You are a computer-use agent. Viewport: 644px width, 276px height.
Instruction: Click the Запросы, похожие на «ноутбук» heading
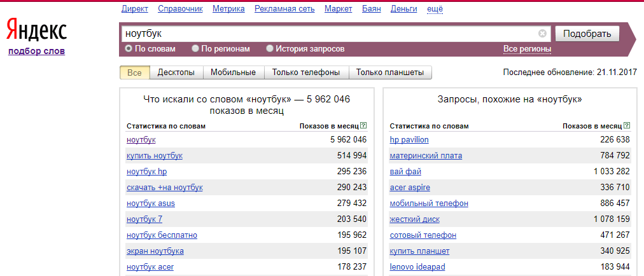[x=510, y=99]
